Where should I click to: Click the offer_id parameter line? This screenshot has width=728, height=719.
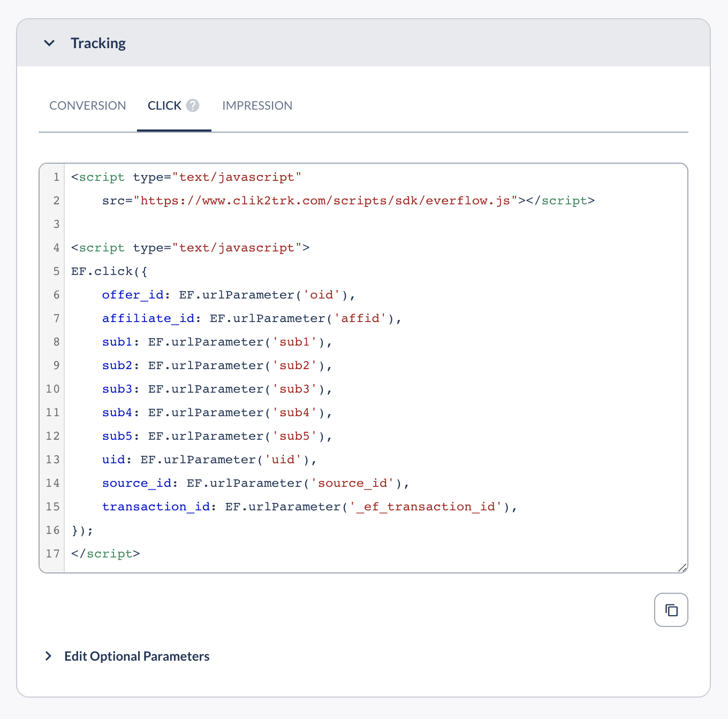229,295
